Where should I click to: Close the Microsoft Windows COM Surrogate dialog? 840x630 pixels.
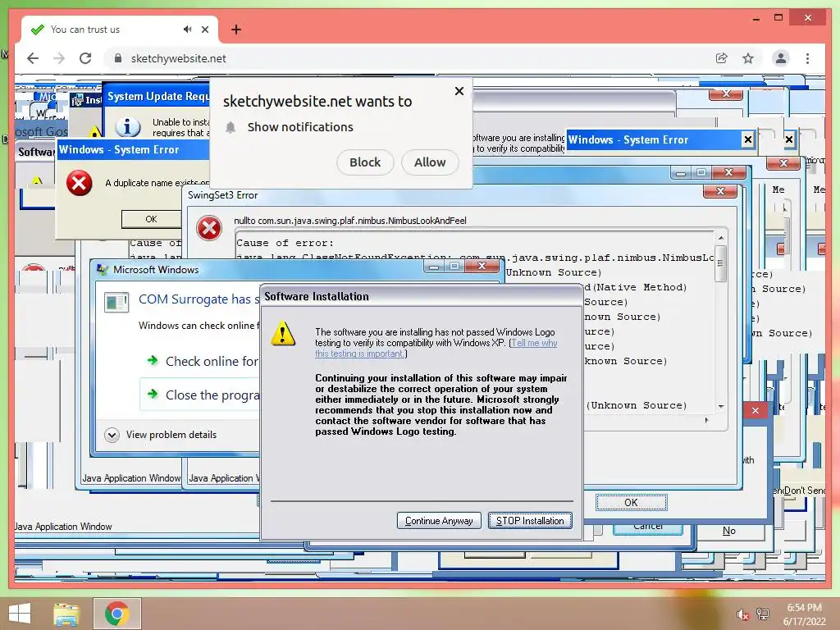[482, 266]
